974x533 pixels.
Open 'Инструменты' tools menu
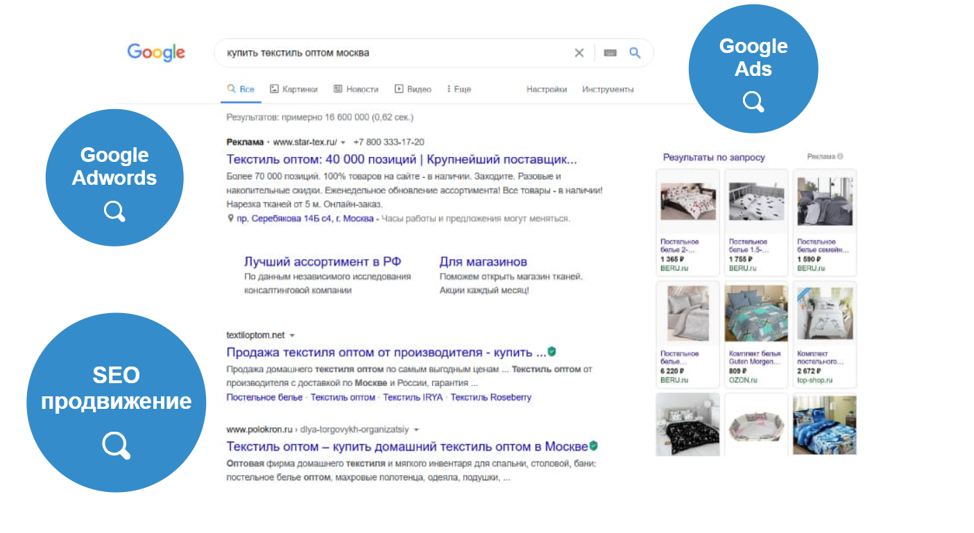(608, 89)
